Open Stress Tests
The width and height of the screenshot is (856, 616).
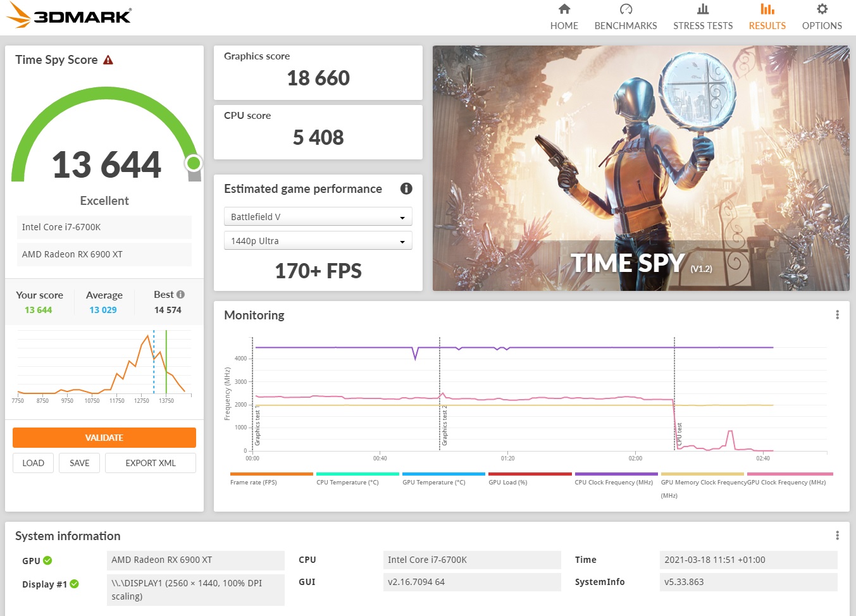pyautogui.click(x=703, y=17)
